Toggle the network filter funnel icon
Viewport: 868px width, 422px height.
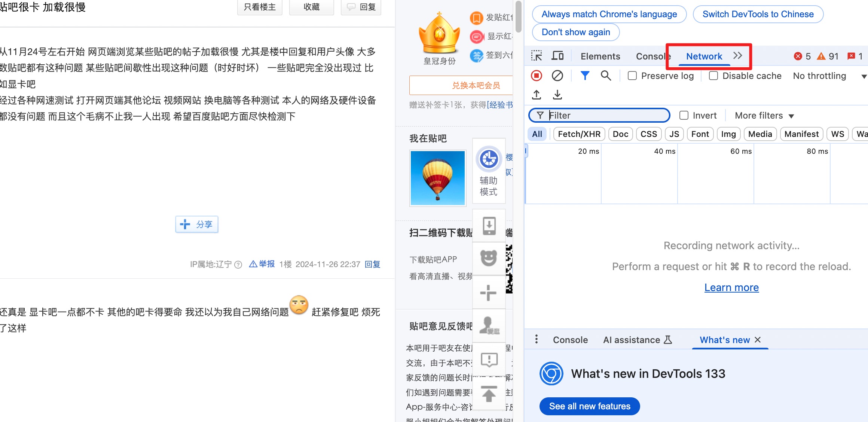(x=585, y=76)
